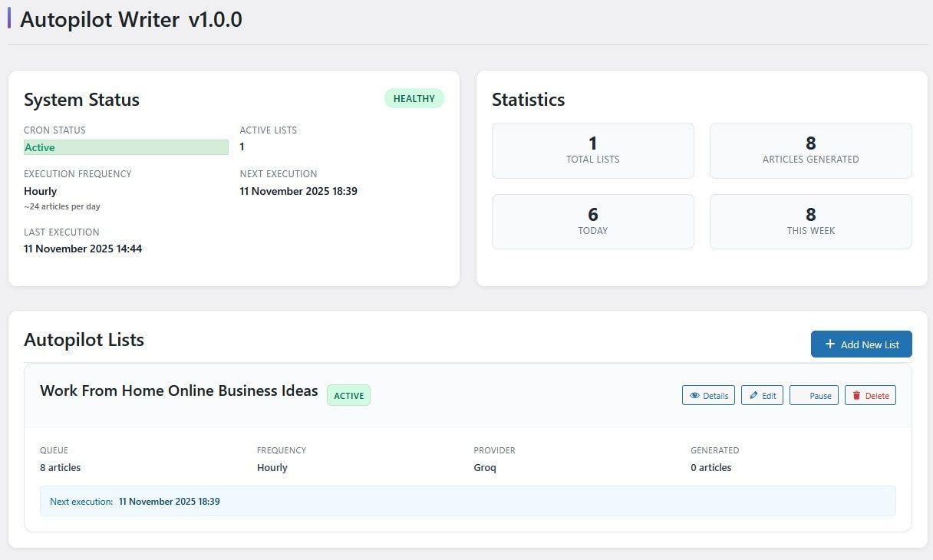Image resolution: width=933 pixels, height=560 pixels.
Task: Click the plus icon on Add New List
Action: tap(829, 344)
